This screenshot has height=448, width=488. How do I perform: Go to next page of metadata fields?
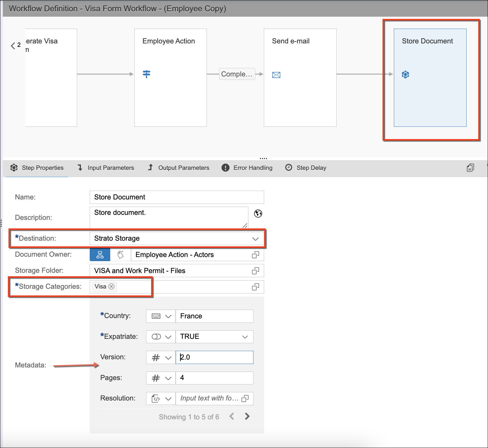click(x=247, y=417)
